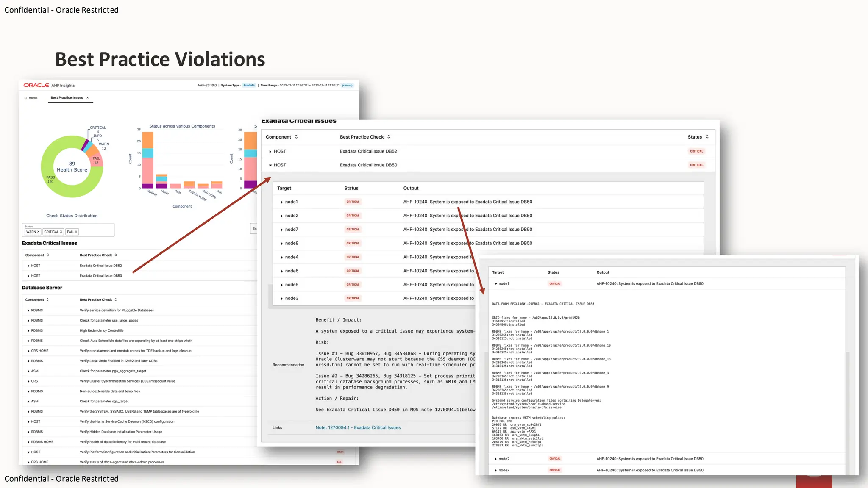The image size is (868, 488).
Task: Click the Oracle logo in AHF Insights header
Action: 36,85
